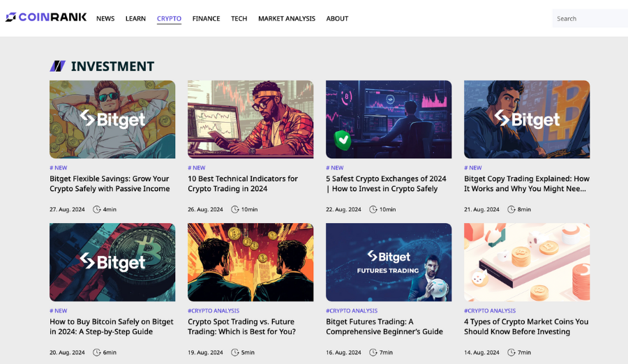Click clock icon on 16. Aug. 2024 card
628x364 pixels.
coord(373,352)
